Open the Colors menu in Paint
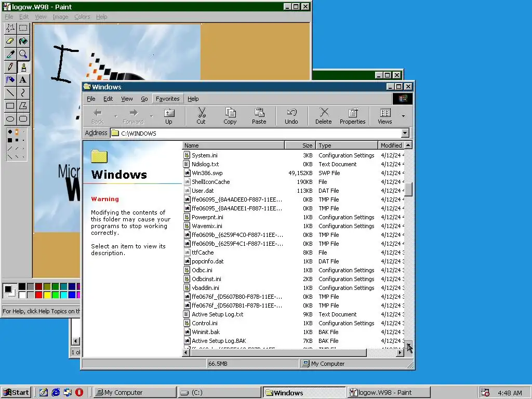532x399 pixels. click(x=82, y=17)
